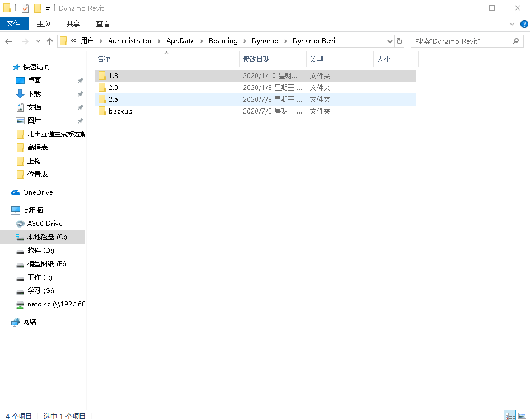
Task: Open 文档 in quick access
Action: click(34, 107)
